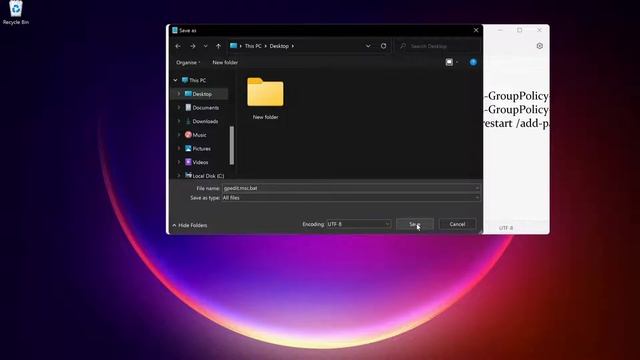The height and width of the screenshot is (360, 640).
Task: Select Local Disk (C:) in navigation pane
Action: (x=204, y=176)
